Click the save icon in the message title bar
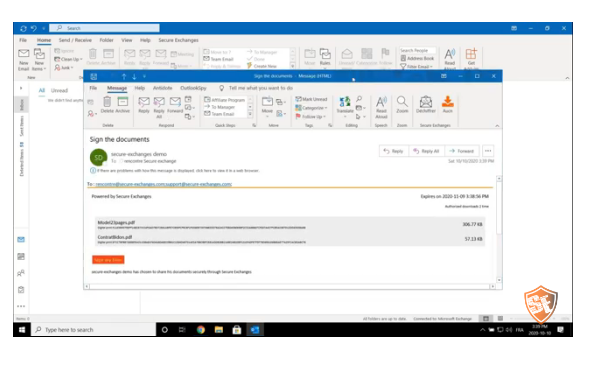Screen dimensions: 589x373 (94, 76)
